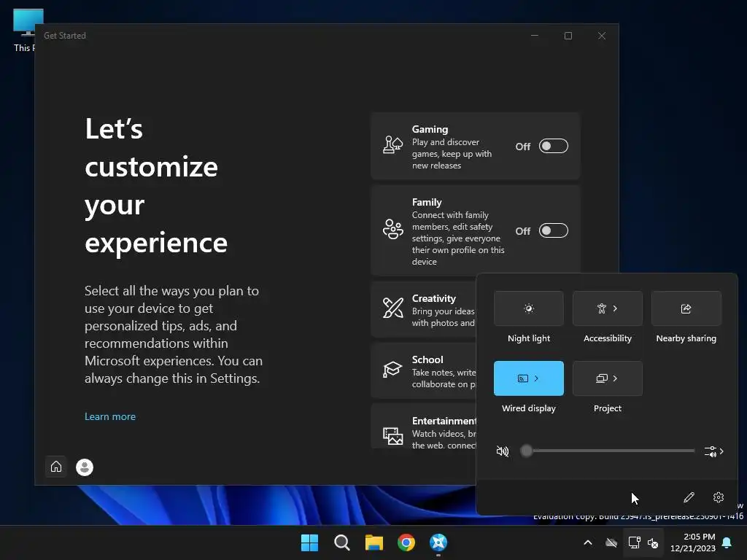Click the home icon in Get Started
Screen dimensions: 747x560
[x=56, y=467]
